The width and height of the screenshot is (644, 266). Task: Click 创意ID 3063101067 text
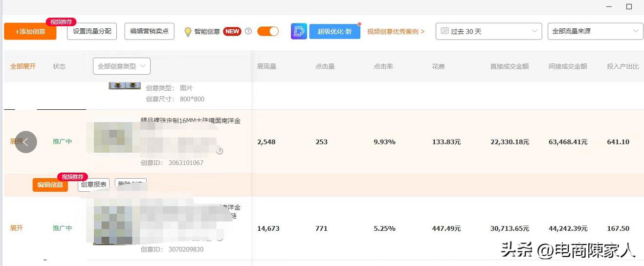coord(172,163)
